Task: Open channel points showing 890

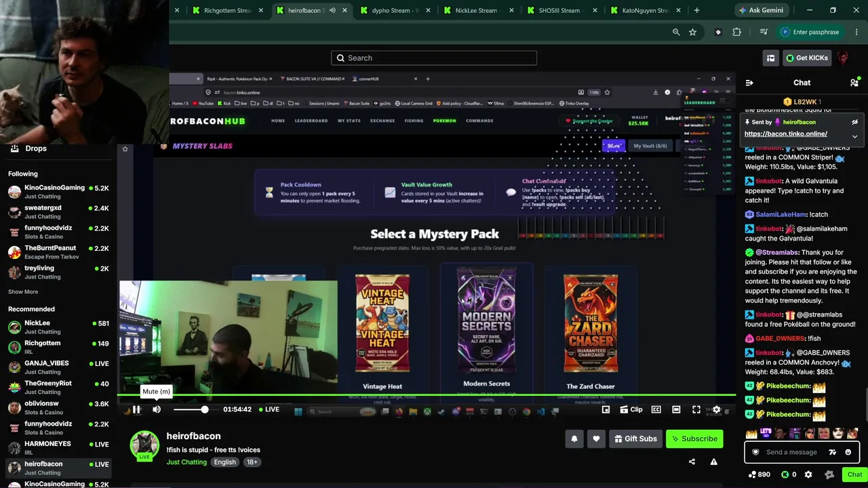Action: 759,474
